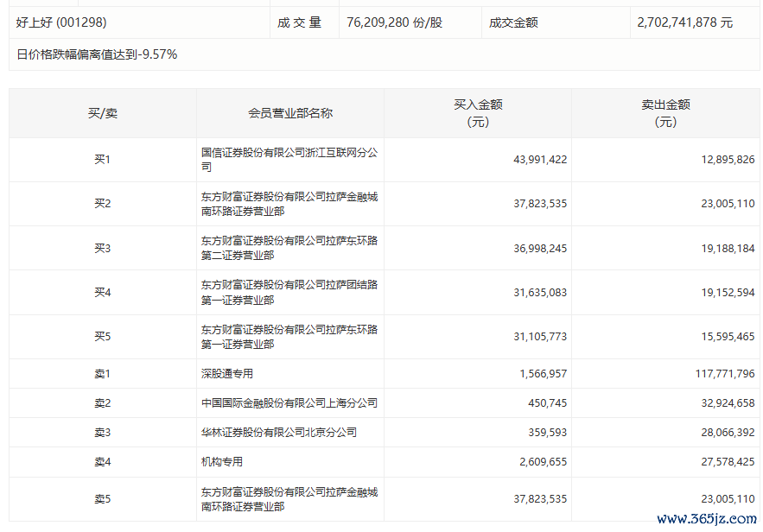Click the 卖出金额 (元) column header

(665, 113)
